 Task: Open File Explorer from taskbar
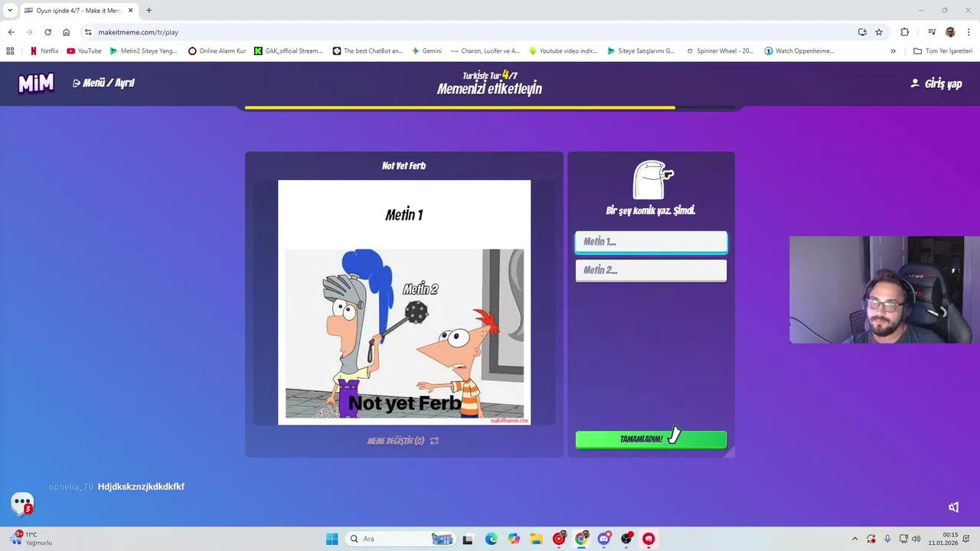536,539
